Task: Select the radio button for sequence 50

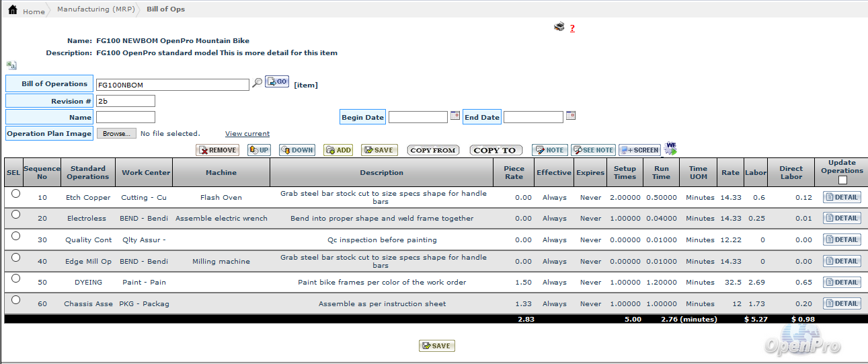Action: pos(15,279)
